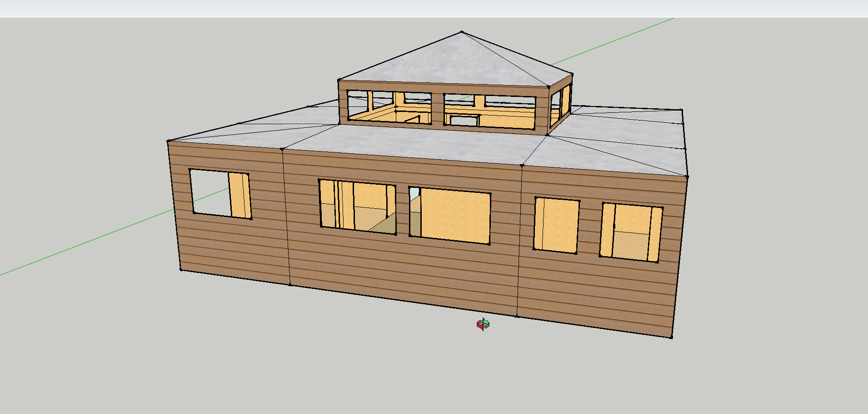Click the red-green orbit cursor icon
Screen dimensions: 868x414
click(483, 324)
